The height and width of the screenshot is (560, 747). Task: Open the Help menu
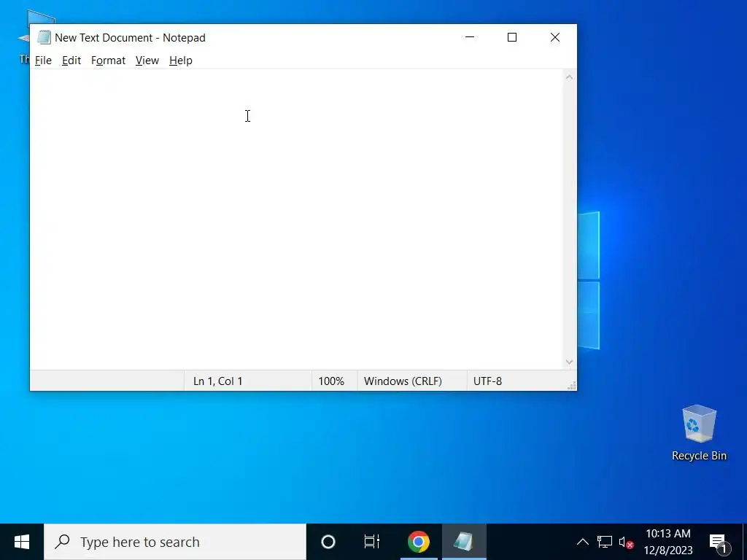pos(181,61)
